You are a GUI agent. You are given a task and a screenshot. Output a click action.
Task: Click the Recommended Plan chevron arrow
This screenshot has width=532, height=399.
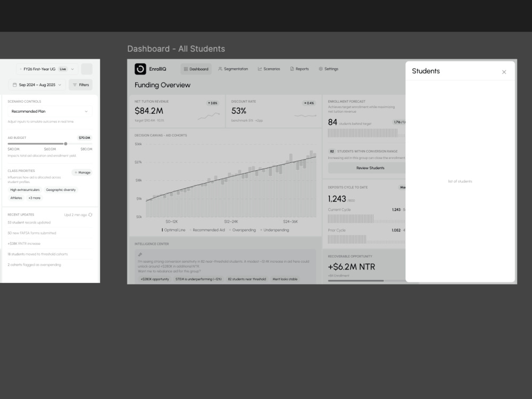point(86,111)
